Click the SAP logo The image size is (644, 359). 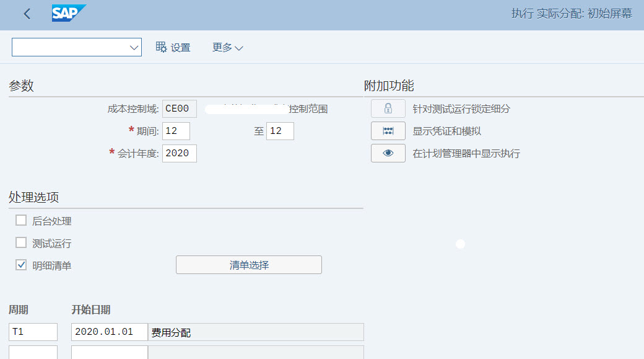pos(68,13)
